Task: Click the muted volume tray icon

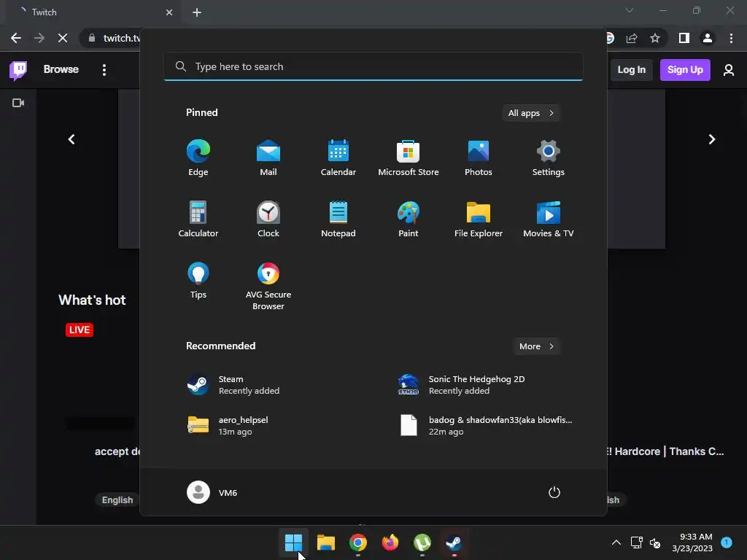Action: 655,542
